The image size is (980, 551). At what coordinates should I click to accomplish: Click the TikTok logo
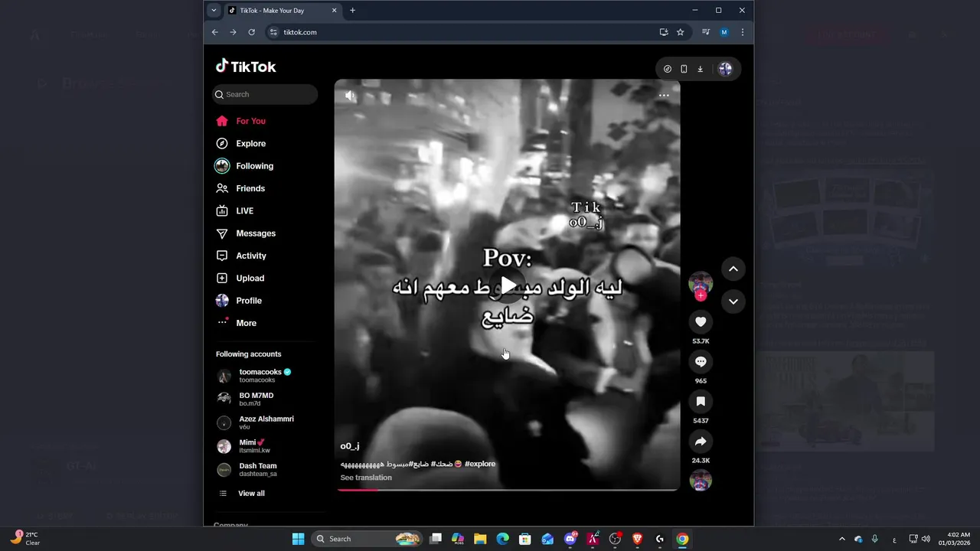[246, 67]
